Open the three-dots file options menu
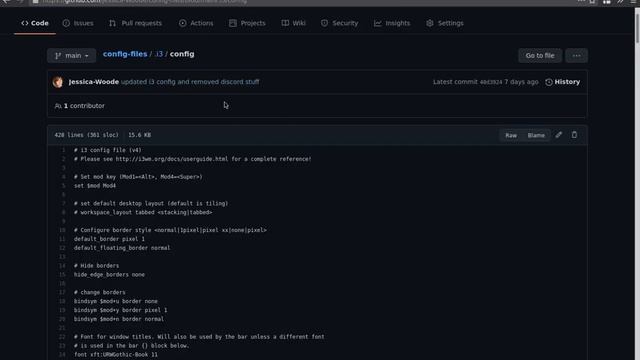 coord(576,56)
